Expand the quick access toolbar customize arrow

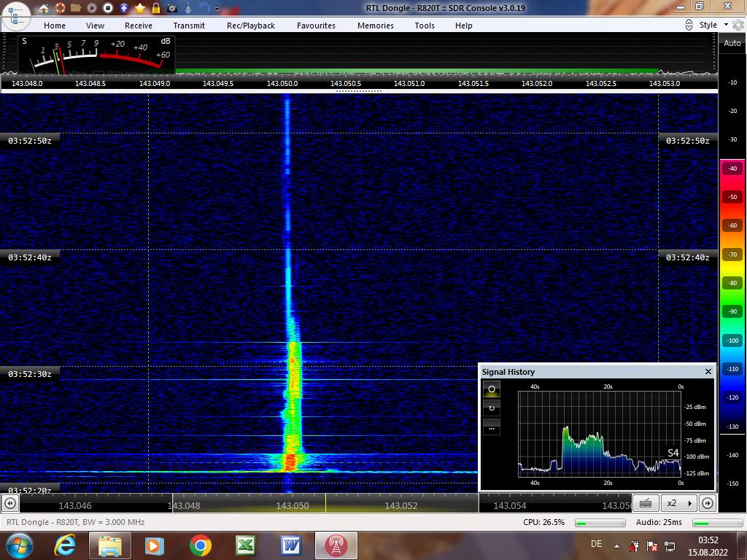pyautogui.click(x=217, y=9)
